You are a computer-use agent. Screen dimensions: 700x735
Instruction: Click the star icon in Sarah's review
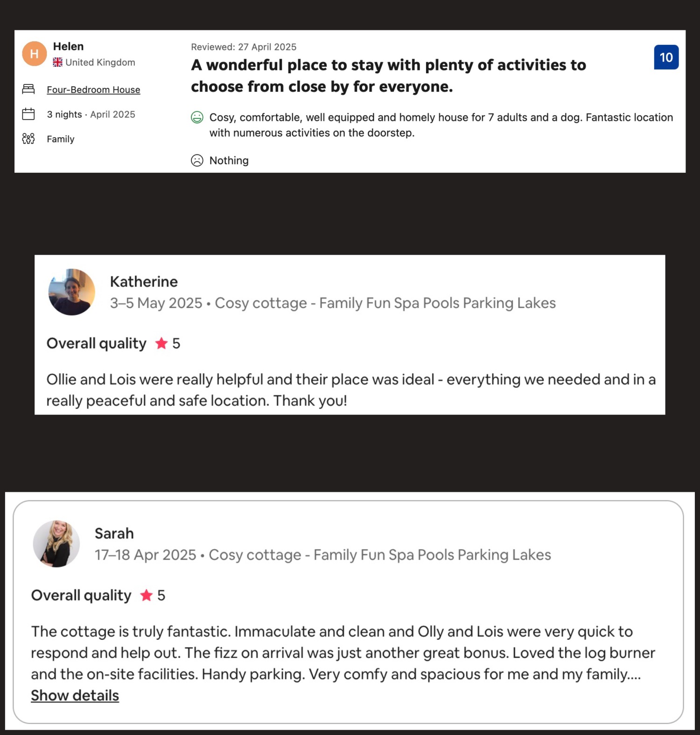pyautogui.click(x=147, y=595)
